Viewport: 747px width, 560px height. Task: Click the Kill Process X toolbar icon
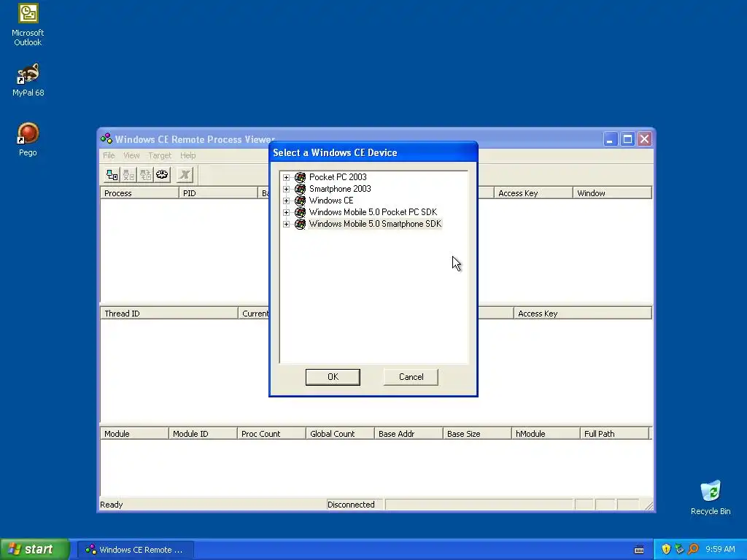pyautogui.click(x=185, y=175)
